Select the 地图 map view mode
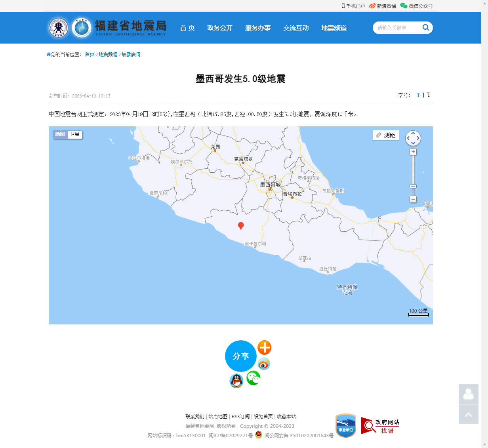 pyautogui.click(x=60, y=134)
